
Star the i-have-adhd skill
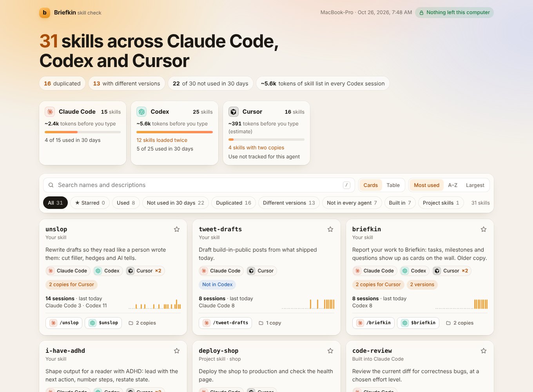(177, 351)
